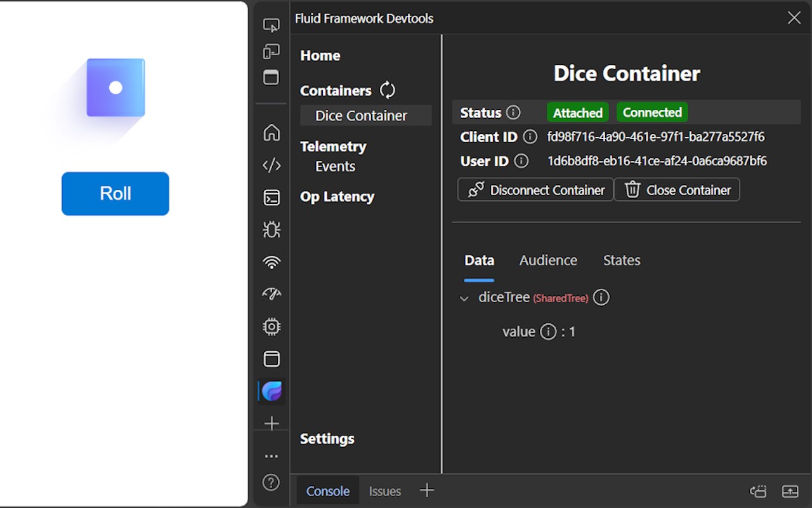The width and height of the screenshot is (812, 508).
Task: Select Dice Container in the sidebar
Action: pos(361,116)
